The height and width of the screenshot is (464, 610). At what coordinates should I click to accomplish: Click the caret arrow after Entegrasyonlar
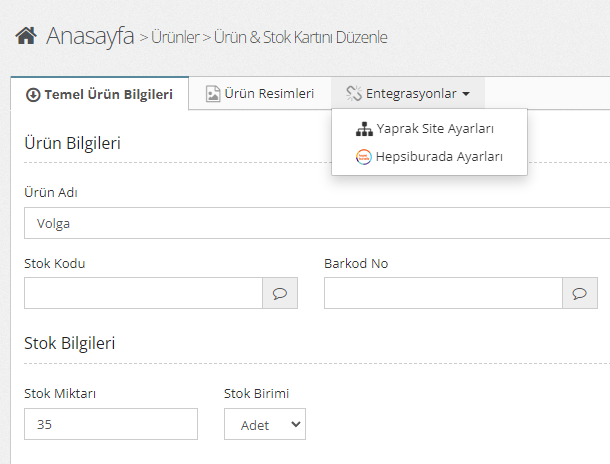[466, 94]
